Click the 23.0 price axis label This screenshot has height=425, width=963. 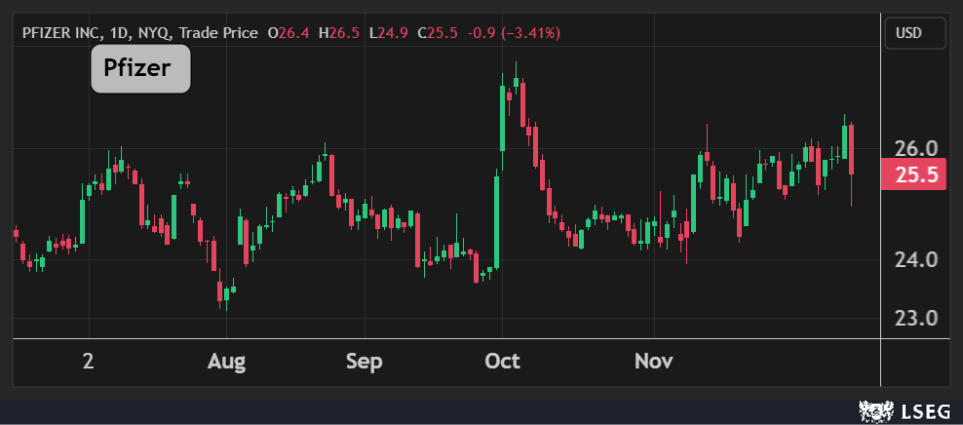click(914, 319)
